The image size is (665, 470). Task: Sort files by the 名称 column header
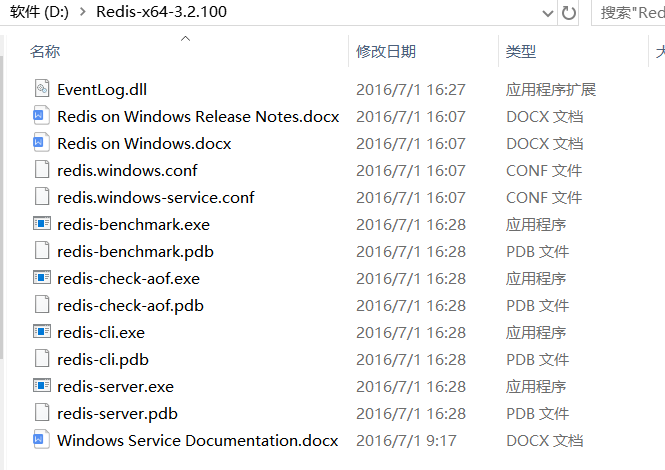[45, 51]
